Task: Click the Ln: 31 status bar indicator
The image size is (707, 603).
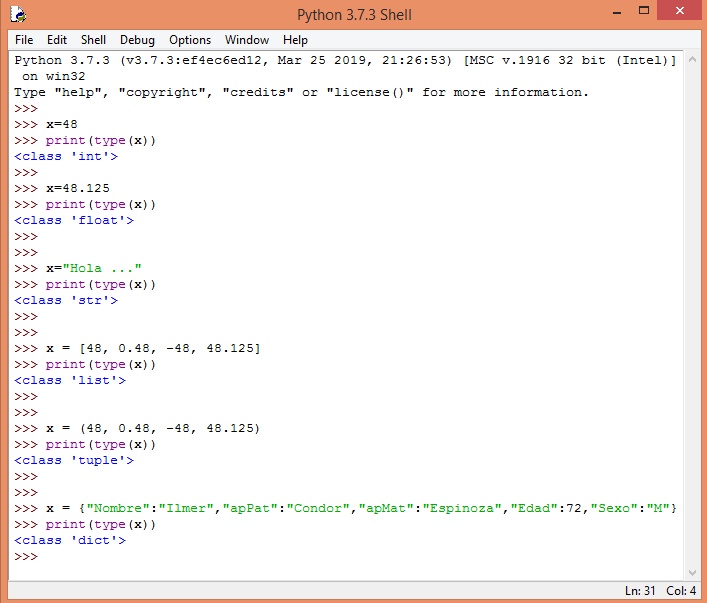Action: click(639, 591)
